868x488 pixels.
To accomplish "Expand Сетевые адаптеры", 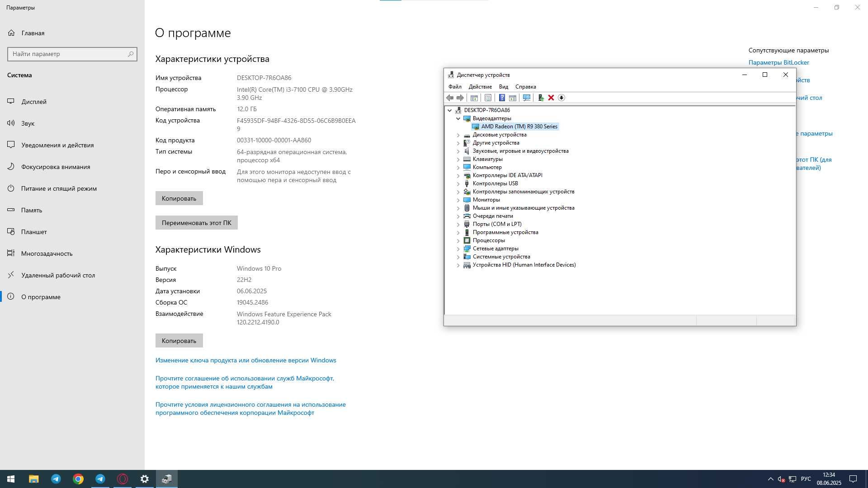I will 458,249.
